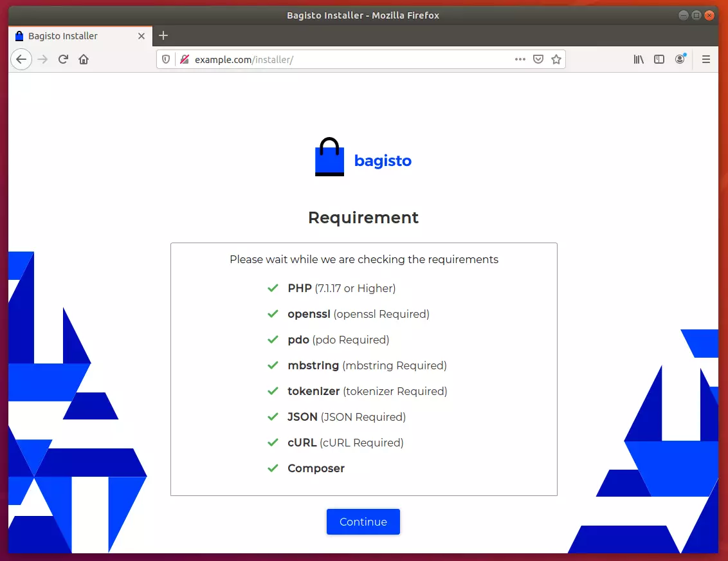Click the PHP requirement check mark
Image resolution: width=728 pixels, height=561 pixels.
pyautogui.click(x=273, y=288)
